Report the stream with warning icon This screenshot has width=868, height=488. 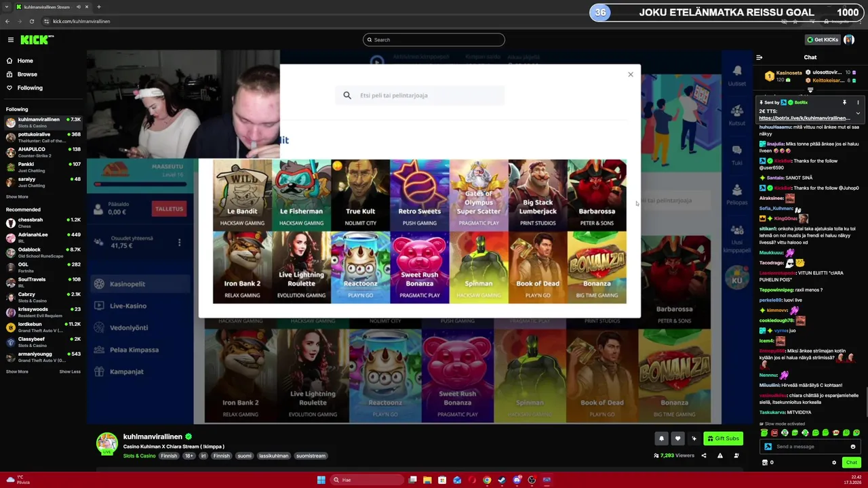(x=720, y=455)
